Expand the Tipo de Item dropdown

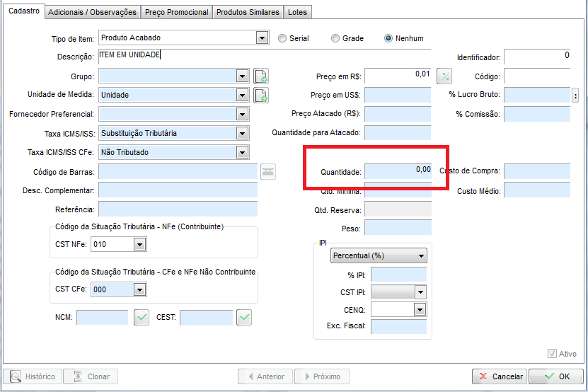(x=263, y=38)
